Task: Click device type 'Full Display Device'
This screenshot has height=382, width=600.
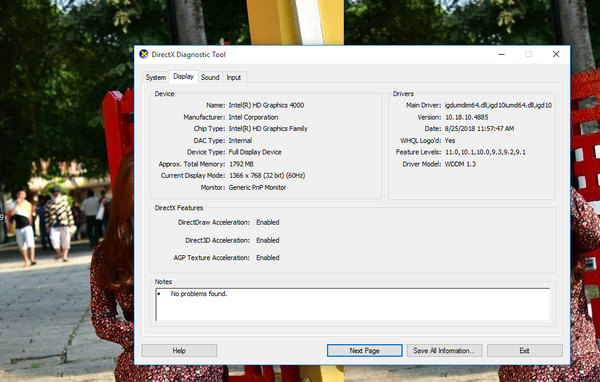Action: pos(255,152)
